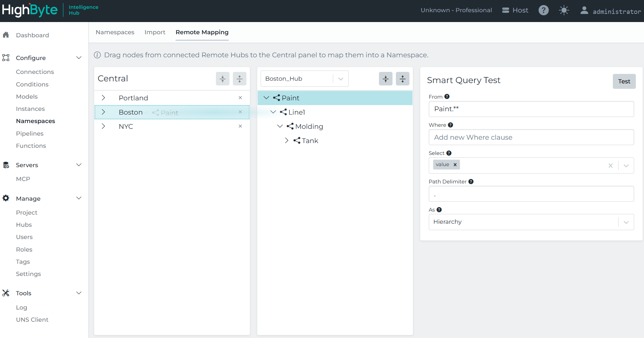Viewport: 644px width, 338px height.
Task: Open the Hierarchy dropdown under As
Action: (626, 222)
